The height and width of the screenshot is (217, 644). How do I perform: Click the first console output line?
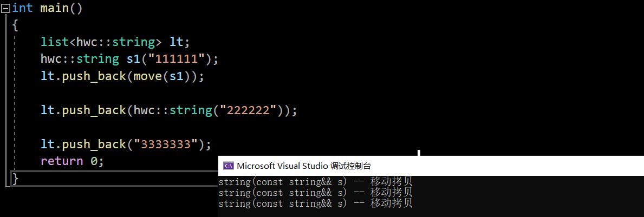coord(315,181)
